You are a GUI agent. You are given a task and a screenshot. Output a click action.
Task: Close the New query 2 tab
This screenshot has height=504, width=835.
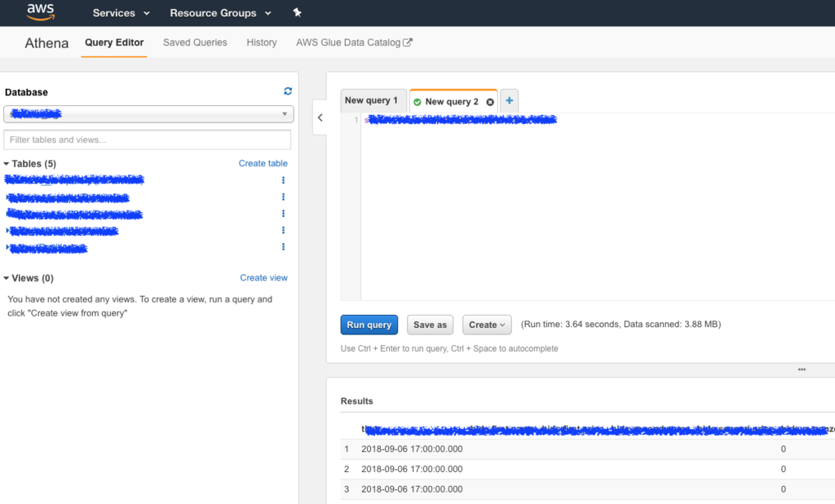pyautogui.click(x=490, y=102)
